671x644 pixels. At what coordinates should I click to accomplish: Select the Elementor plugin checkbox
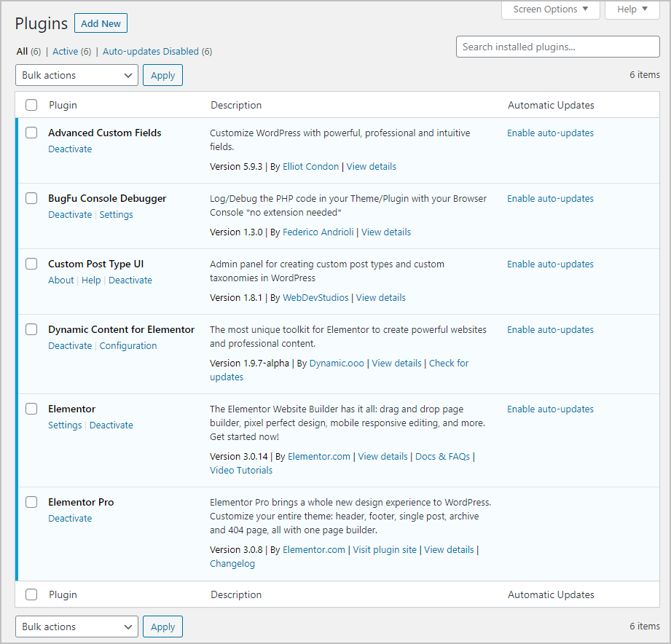31,409
